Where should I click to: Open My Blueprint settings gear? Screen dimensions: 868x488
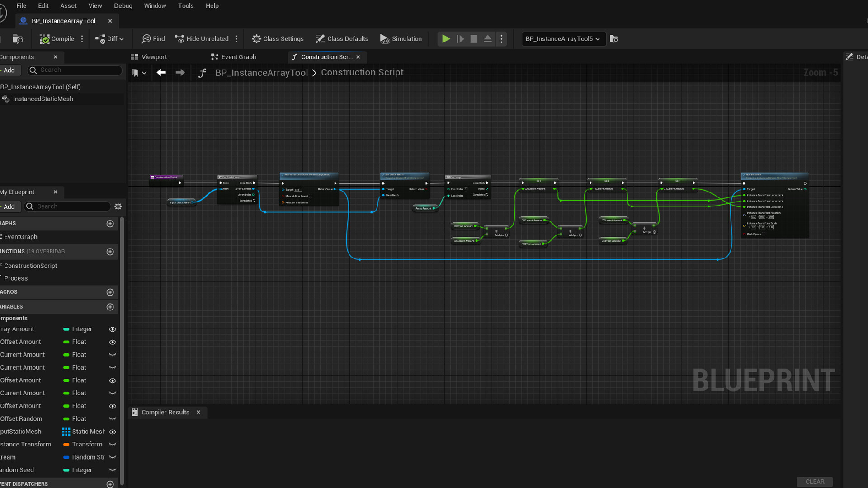click(118, 206)
